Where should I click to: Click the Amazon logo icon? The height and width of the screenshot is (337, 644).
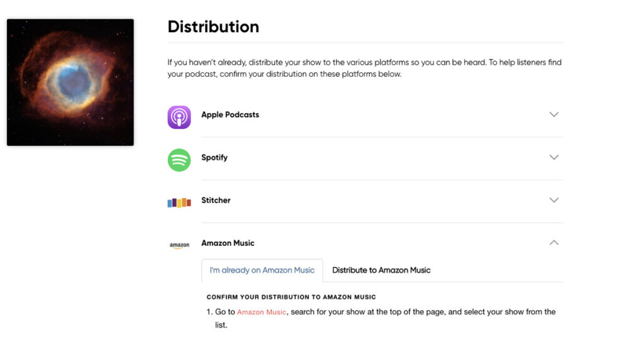[179, 245]
